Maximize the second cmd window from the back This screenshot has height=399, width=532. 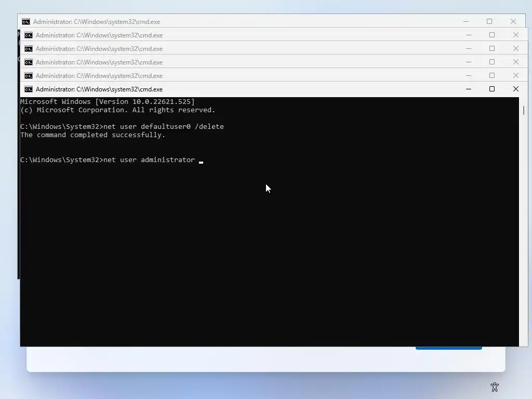492,35
